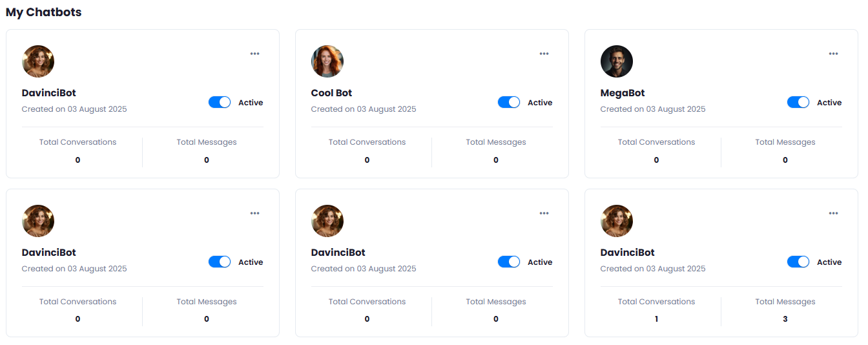This screenshot has width=868, height=345.
Task: Open three-dot menu on first DavinciBot card
Action: pos(254,54)
